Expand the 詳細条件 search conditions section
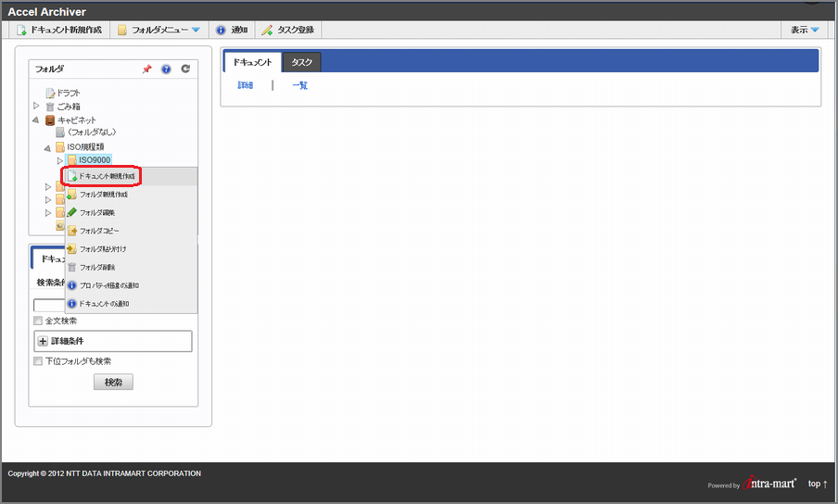Image resolution: width=838 pixels, height=504 pixels. (x=113, y=341)
